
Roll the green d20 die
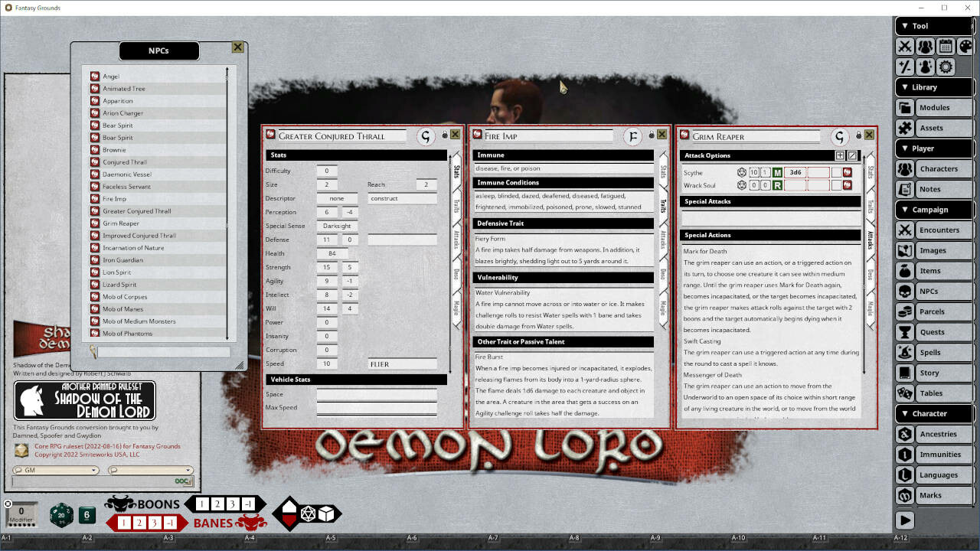[61, 515]
